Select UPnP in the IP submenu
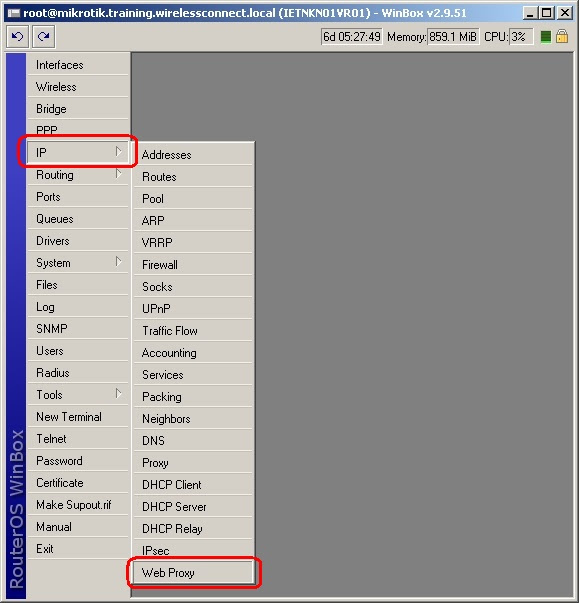This screenshot has height=603, width=579. [193, 308]
